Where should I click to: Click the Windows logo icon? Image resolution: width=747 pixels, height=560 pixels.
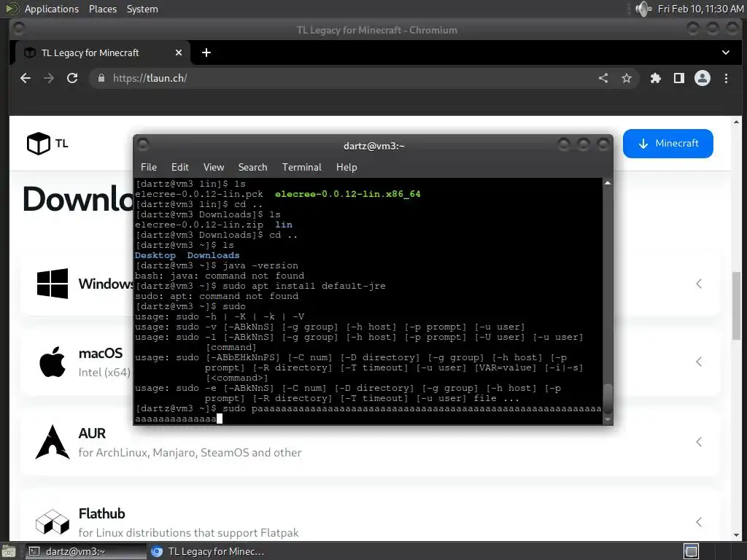pos(53,284)
